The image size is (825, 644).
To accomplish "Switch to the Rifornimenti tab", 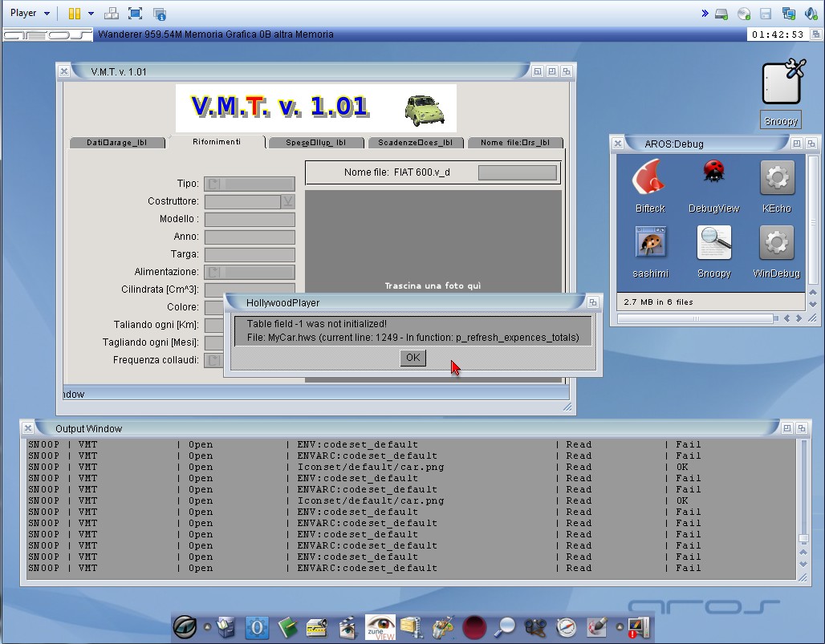I will point(217,142).
